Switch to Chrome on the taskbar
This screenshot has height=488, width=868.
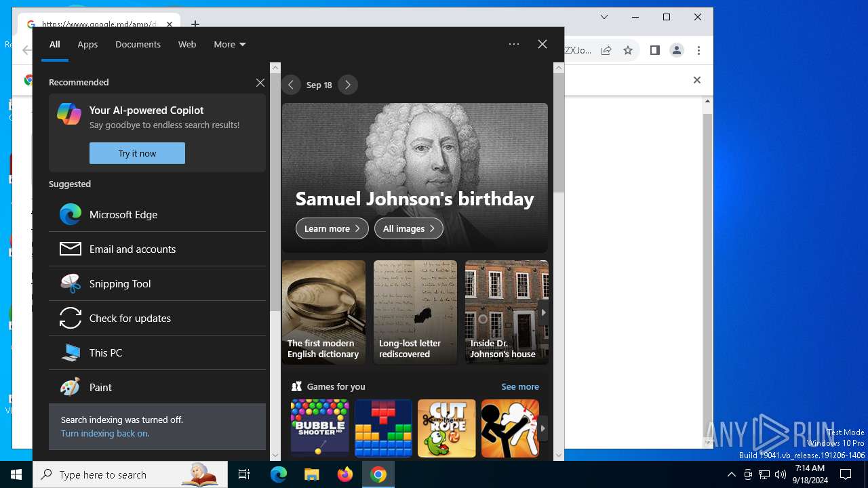click(378, 474)
